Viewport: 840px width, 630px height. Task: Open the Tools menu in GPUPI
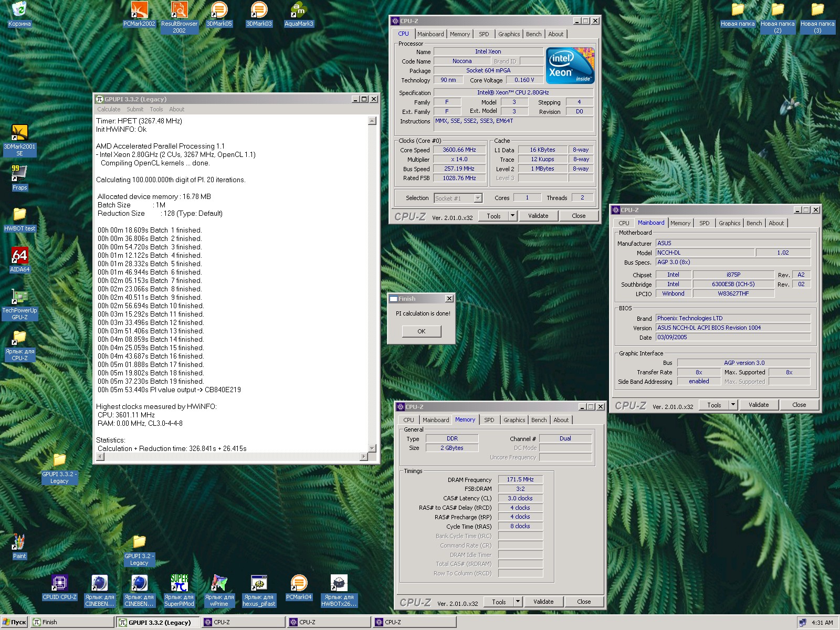(x=156, y=109)
